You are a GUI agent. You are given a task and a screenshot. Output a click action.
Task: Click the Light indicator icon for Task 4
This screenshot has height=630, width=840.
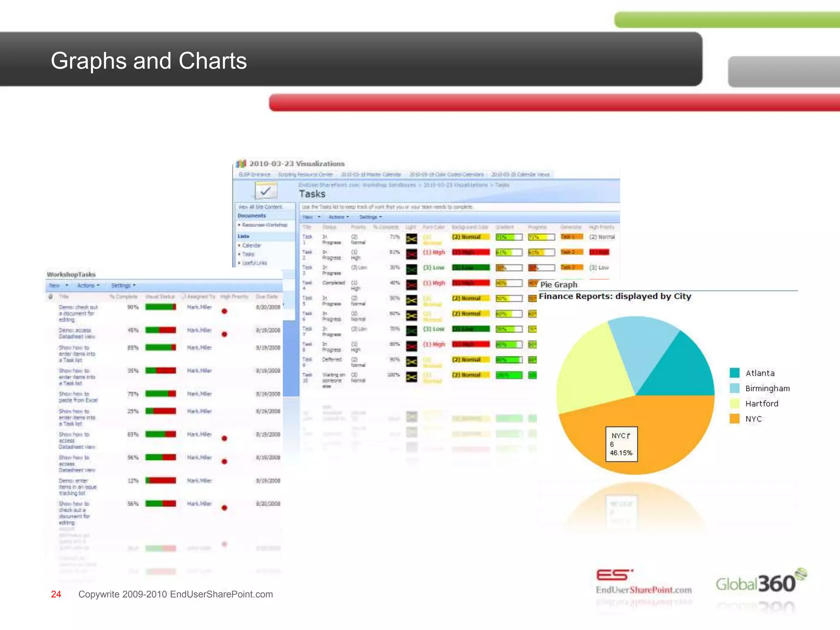point(411,285)
